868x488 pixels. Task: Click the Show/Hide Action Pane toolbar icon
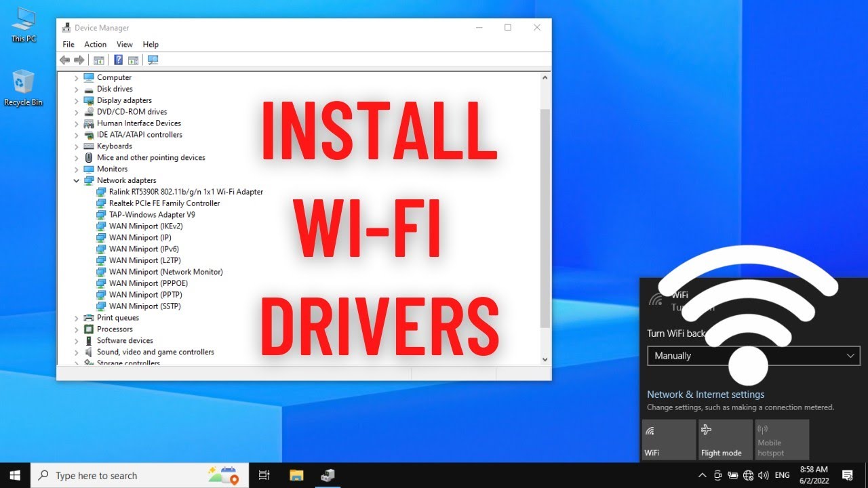pos(133,60)
